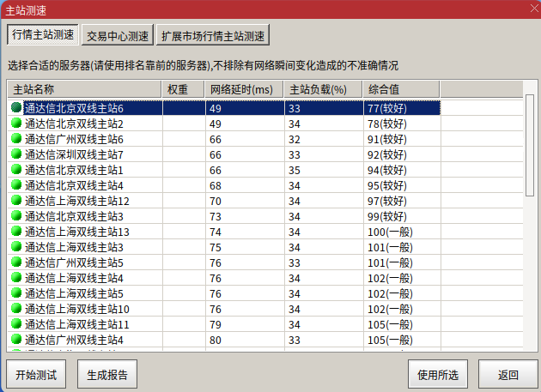The height and width of the screenshot is (392, 541).
Task: Click green status dot for 通达信深圳双线主站7
Action: (16, 154)
